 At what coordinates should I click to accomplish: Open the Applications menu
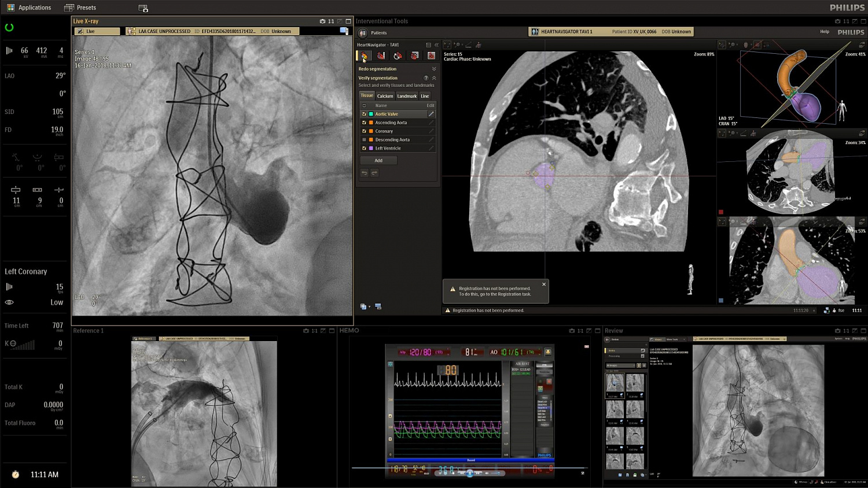pyautogui.click(x=29, y=8)
